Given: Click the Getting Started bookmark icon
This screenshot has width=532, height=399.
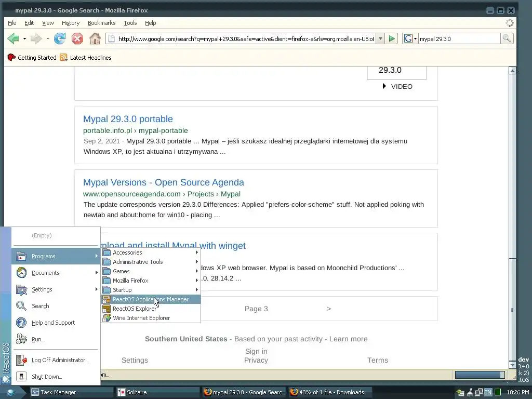Looking at the screenshot, I should coord(11,57).
